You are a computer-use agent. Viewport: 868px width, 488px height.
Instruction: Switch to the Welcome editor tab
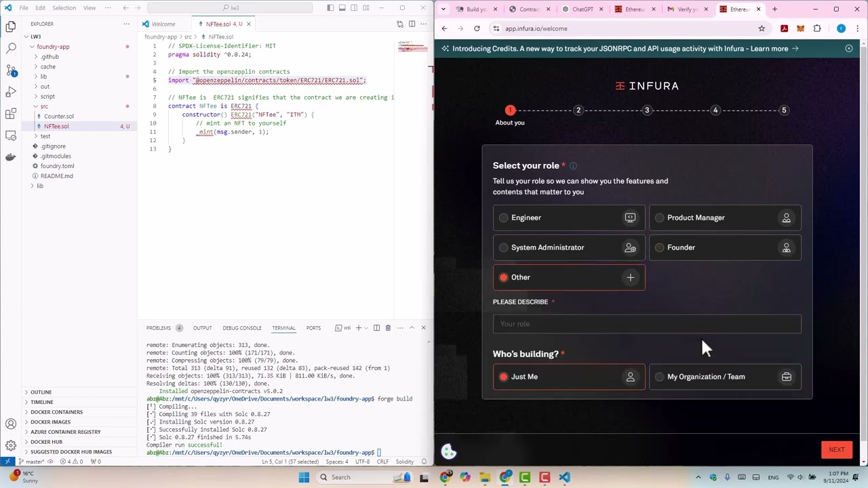point(163,24)
